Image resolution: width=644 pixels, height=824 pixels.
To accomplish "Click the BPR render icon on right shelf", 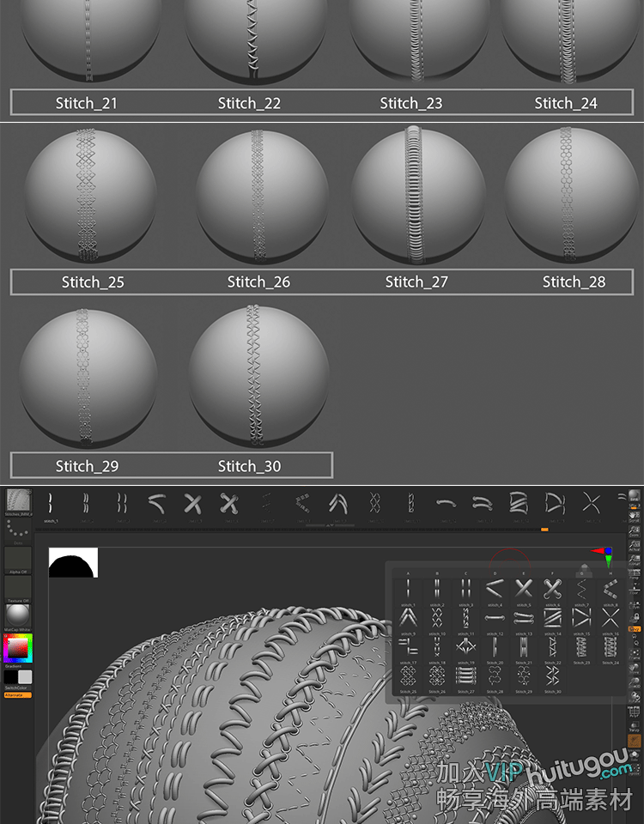I will (x=634, y=495).
